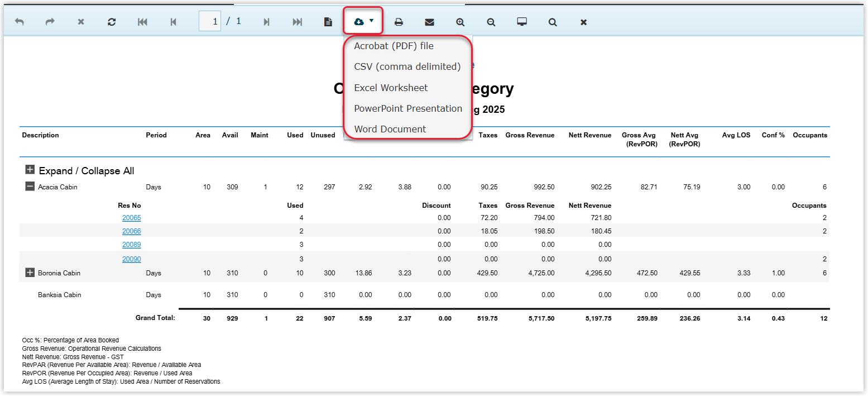Click the Conf % column header
Image resolution: width=868 pixels, height=396 pixels.
[x=773, y=135]
